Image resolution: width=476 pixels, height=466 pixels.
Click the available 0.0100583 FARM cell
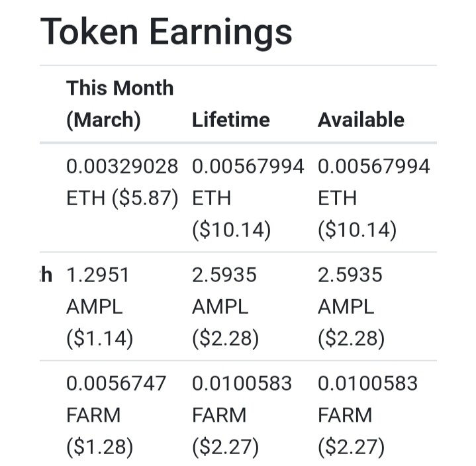367,416
